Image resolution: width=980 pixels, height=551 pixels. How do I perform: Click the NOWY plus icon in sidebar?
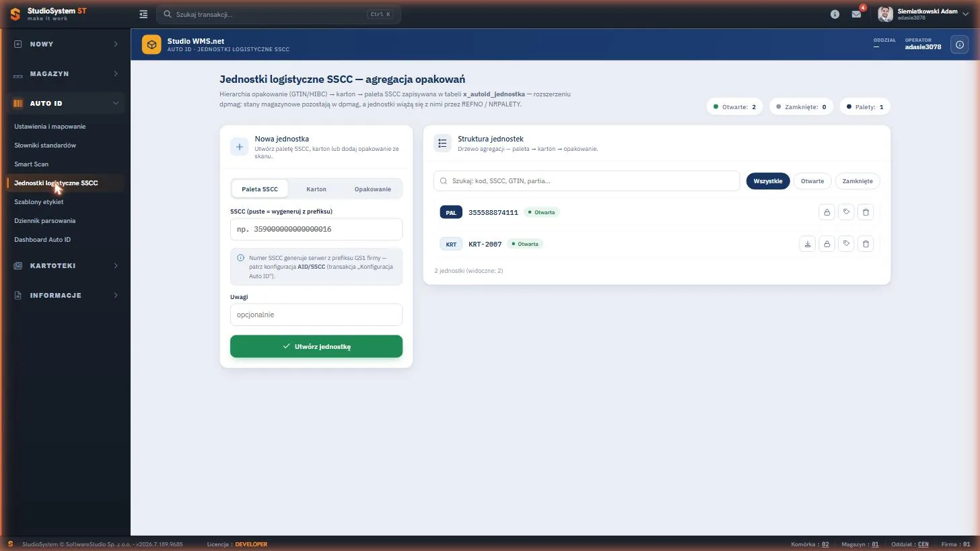tap(18, 44)
